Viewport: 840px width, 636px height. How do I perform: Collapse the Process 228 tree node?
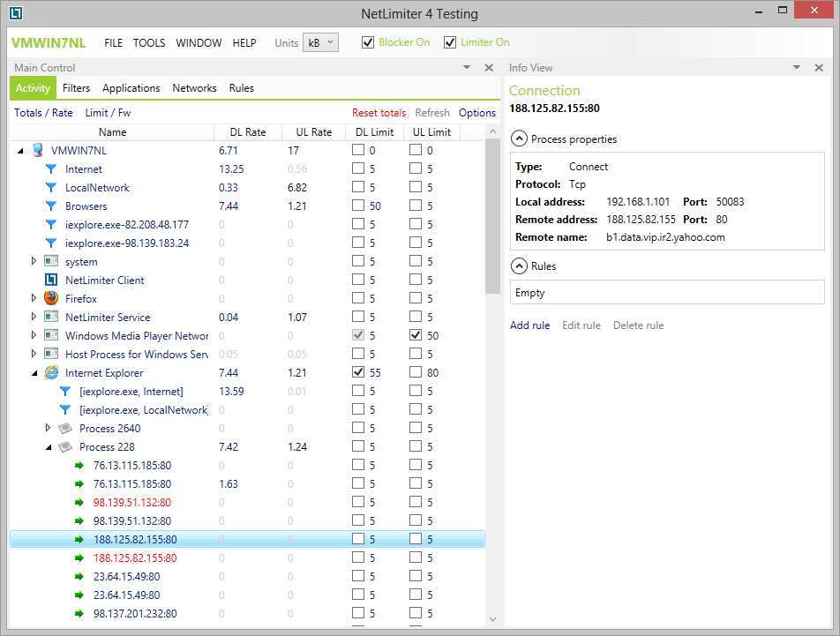tap(49, 446)
